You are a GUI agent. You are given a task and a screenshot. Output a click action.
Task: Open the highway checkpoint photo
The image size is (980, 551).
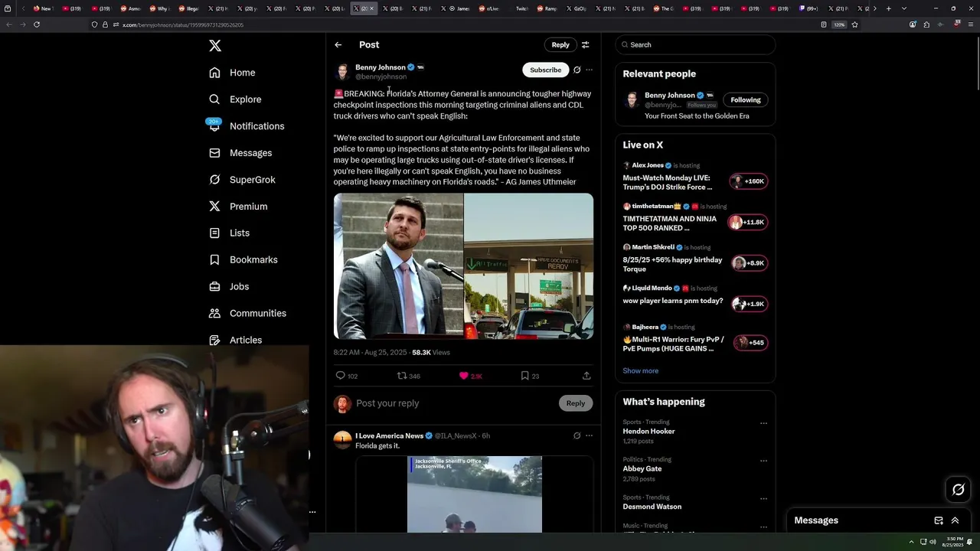pos(529,266)
